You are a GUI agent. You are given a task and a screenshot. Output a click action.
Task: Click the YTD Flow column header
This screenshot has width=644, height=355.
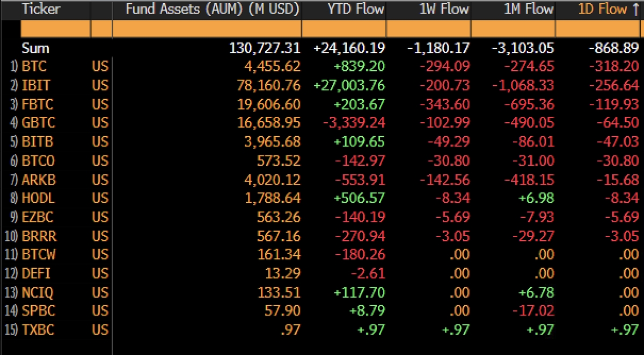click(356, 9)
